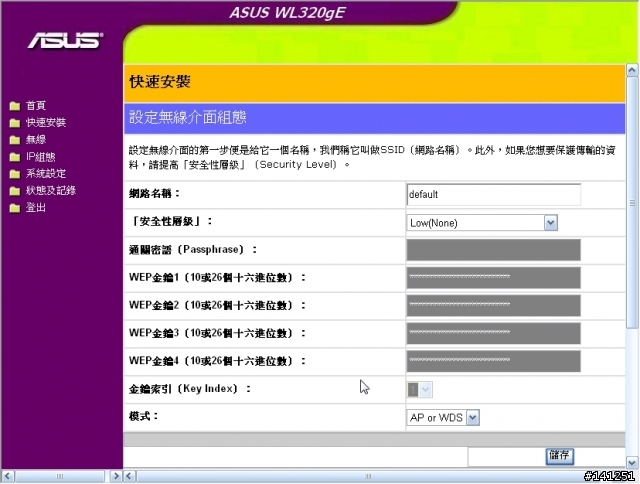640x484 pixels.
Task: Open the Key Index dropdown
Action: 420,390
